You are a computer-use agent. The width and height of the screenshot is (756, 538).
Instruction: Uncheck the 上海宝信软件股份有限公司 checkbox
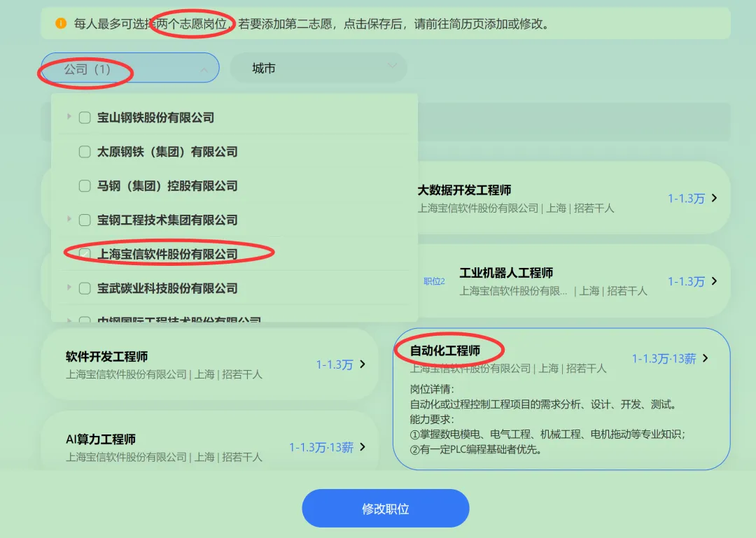[x=85, y=254]
